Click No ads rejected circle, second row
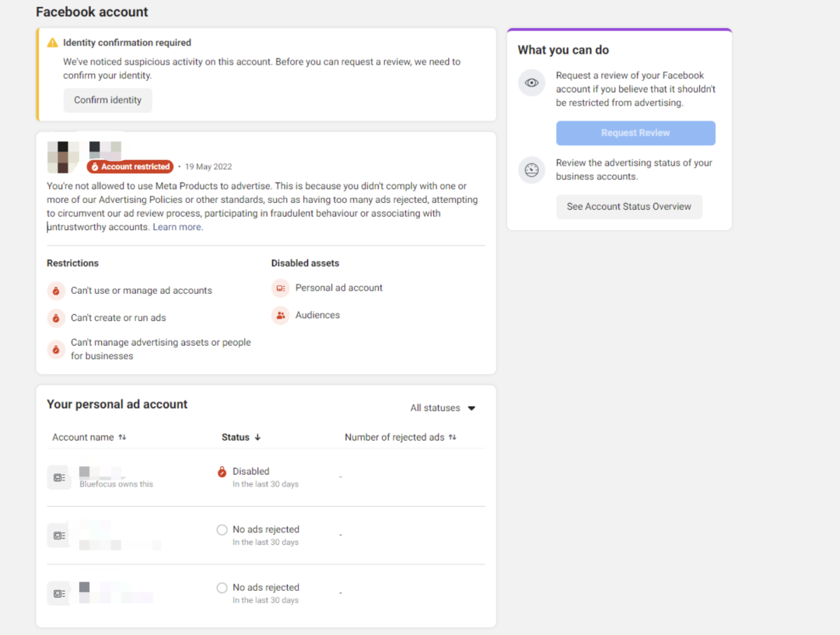 [x=222, y=529]
